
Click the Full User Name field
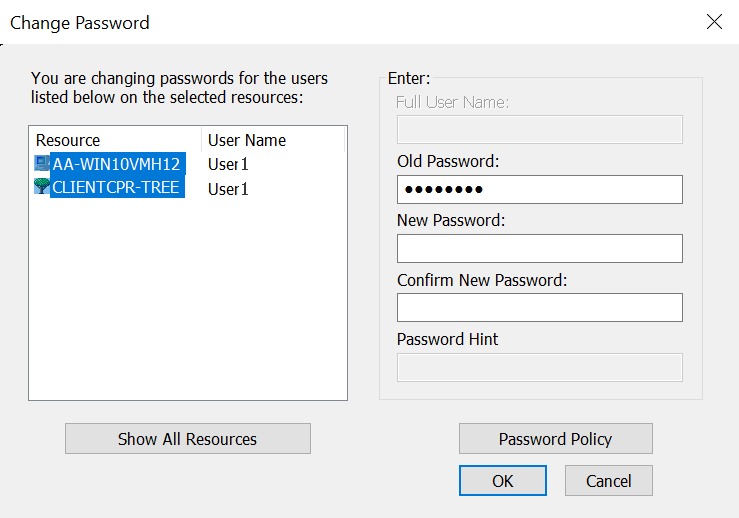point(539,130)
